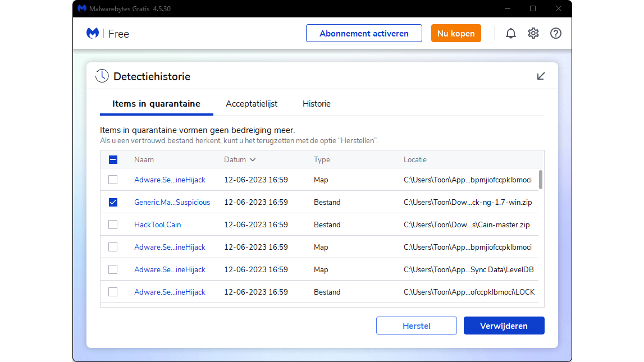644x362 pixels.
Task: Click the Verwijderen button
Action: [x=504, y=326]
